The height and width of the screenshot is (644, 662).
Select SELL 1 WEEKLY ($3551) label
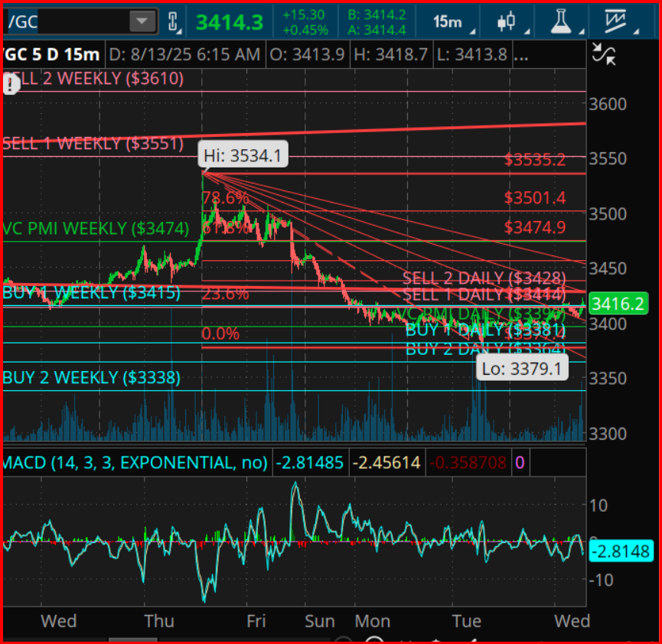coord(93,144)
